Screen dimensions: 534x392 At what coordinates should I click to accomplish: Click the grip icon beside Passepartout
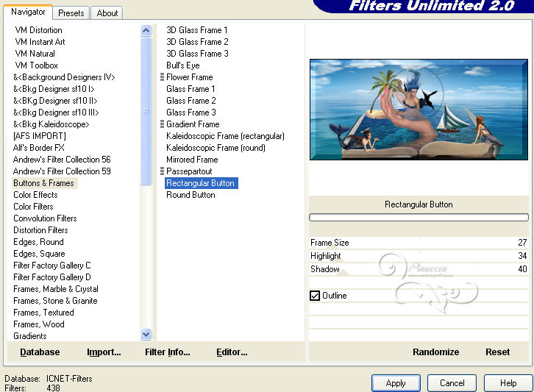(162, 171)
